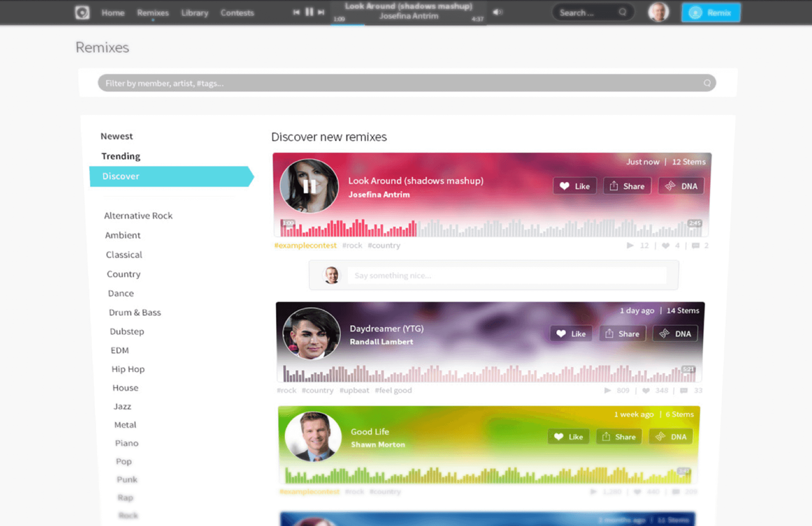Focus the Filter by member, artist field
This screenshot has width=812, height=526.
coord(407,83)
